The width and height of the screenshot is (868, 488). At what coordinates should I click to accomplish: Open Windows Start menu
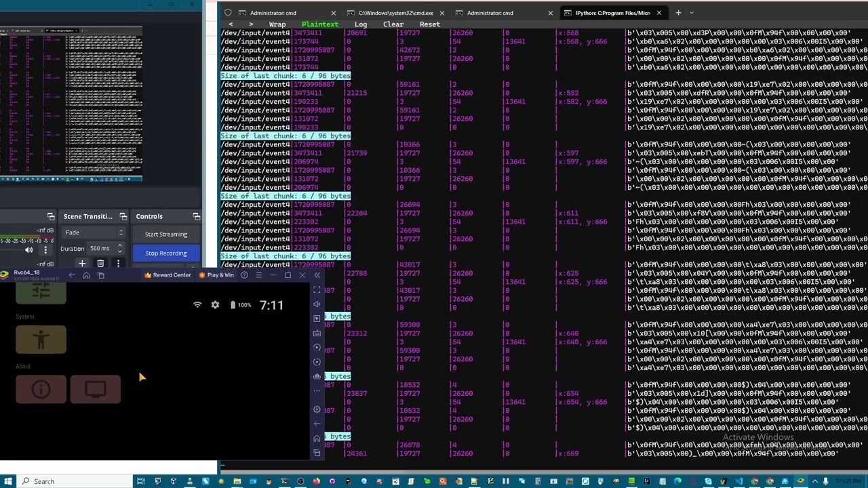(7, 481)
